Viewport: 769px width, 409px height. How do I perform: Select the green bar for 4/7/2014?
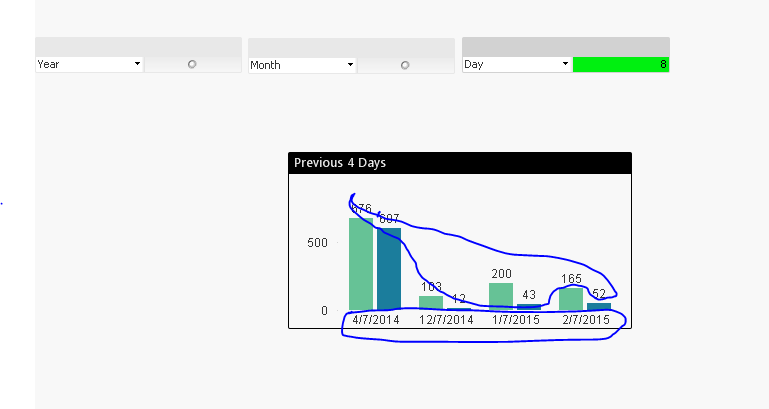(x=361, y=264)
